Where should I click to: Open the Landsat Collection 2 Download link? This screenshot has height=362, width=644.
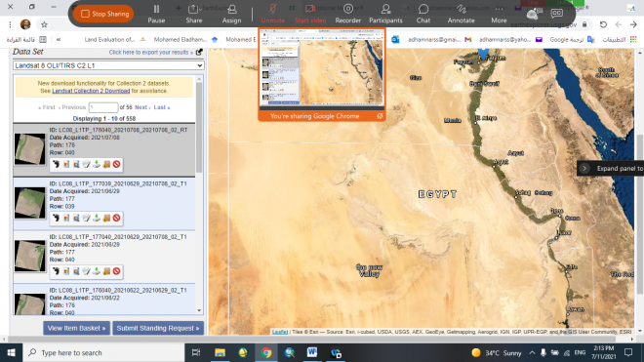click(x=91, y=91)
